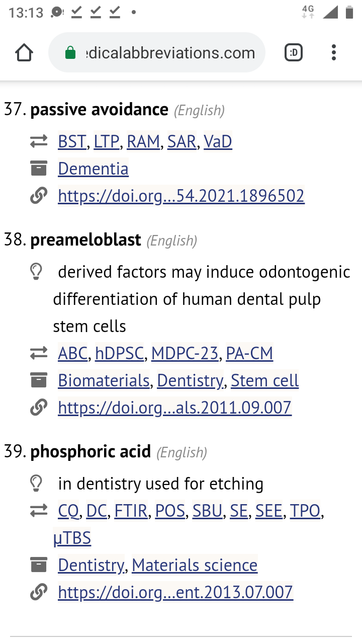Viewport: 362px width, 644px height.
Task: Tap the related arrows icon under phosphoric acid
Action: pyautogui.click(x=39, y=511)
